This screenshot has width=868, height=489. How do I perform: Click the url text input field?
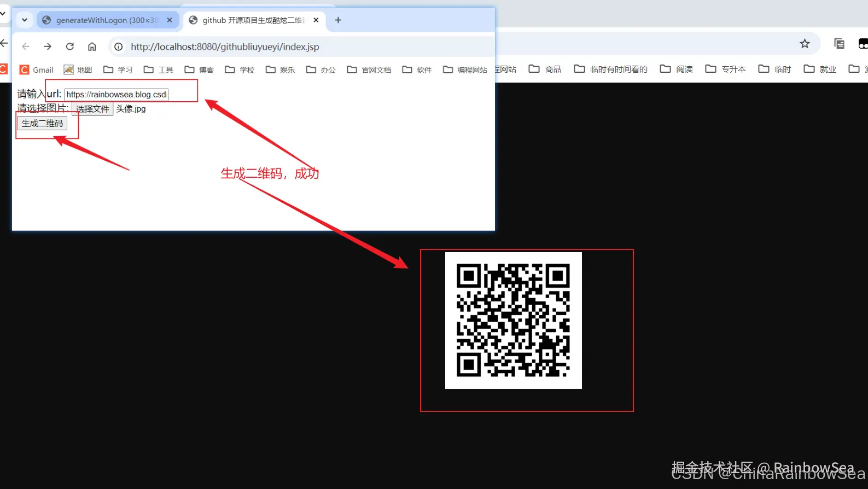point(116,94)
